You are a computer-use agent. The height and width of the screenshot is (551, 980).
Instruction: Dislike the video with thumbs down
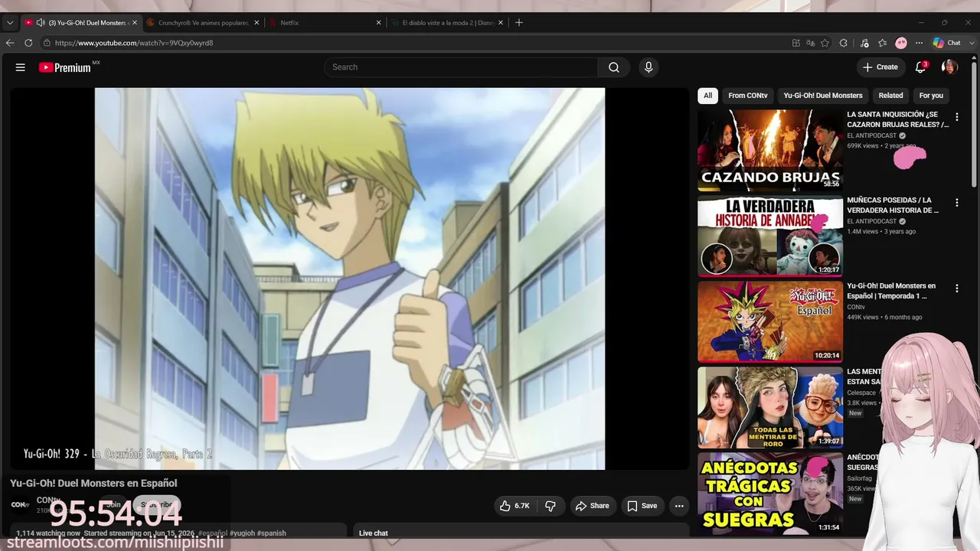coord(550,506)
